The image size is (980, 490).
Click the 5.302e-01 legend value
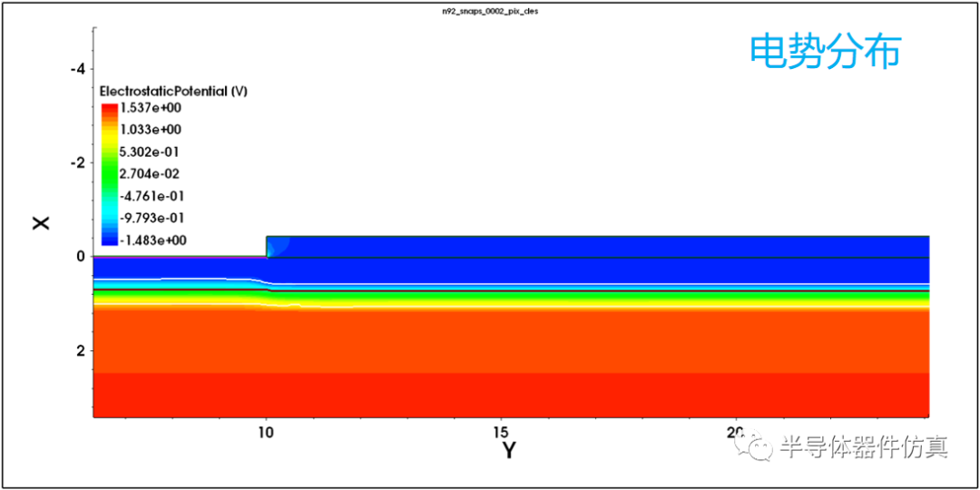(150, 152)
